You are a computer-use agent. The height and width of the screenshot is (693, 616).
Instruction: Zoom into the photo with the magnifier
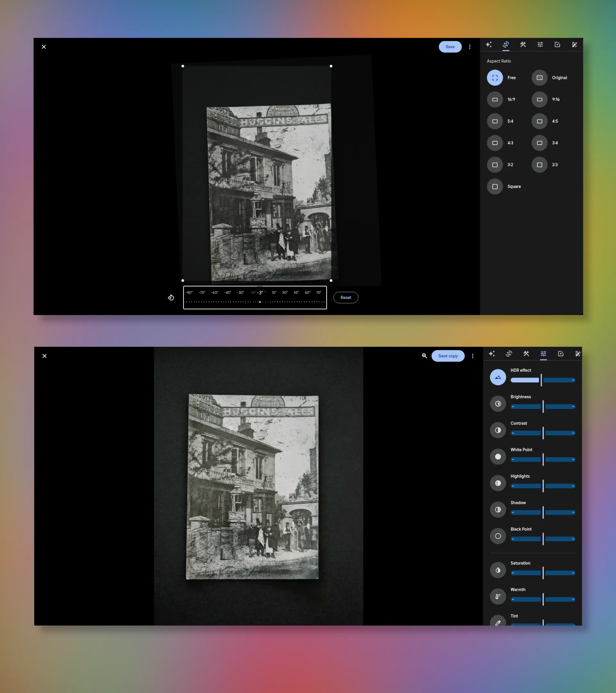pyautogui.click(x=424, y=356)
